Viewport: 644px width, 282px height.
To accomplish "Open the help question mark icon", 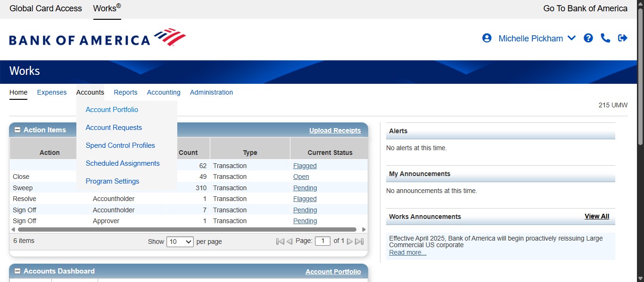I will (588, 38).
